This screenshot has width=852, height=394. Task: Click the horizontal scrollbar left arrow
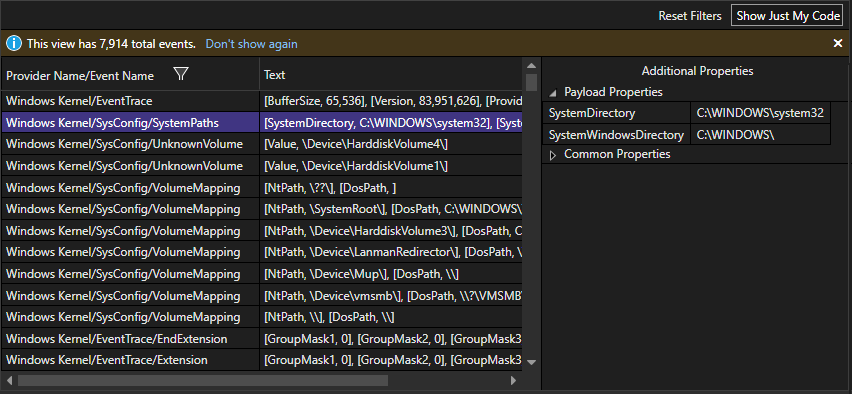pyautogui.click(x=8, y=380)
